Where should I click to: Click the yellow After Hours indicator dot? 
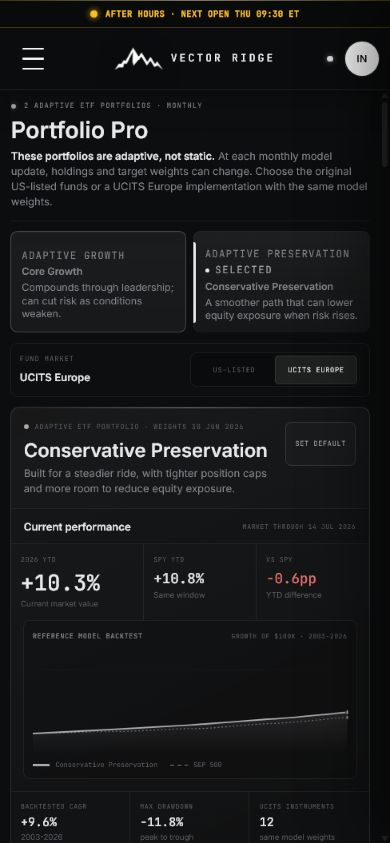(x=94, y=14)
